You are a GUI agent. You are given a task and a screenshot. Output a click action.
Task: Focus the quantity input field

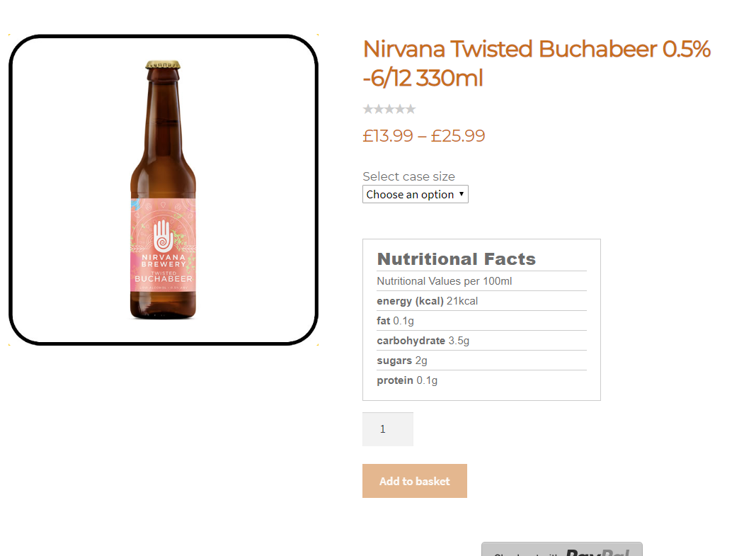point(387,429)
